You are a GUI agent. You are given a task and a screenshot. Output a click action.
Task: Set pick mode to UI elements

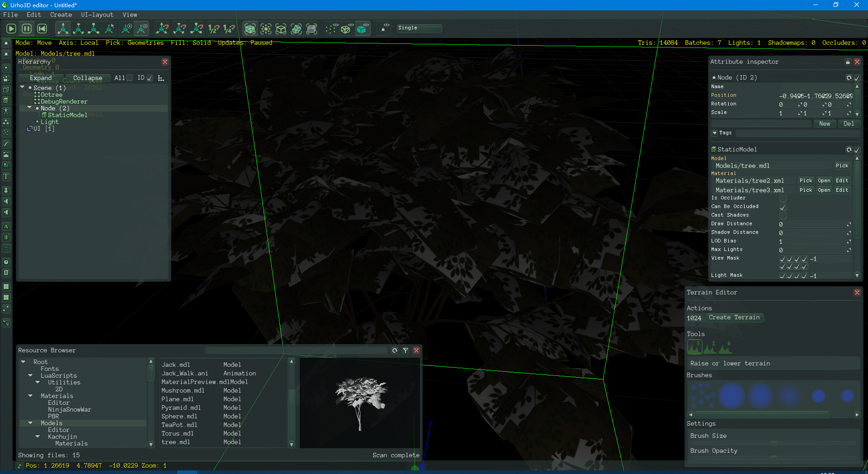click(311, 29)
